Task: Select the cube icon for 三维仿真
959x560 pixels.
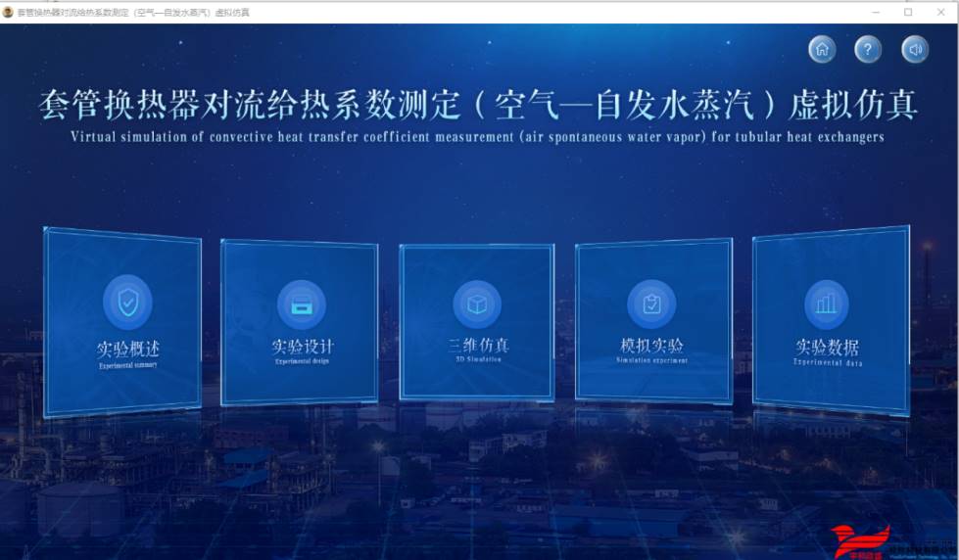Action: (x=477, y=304)
